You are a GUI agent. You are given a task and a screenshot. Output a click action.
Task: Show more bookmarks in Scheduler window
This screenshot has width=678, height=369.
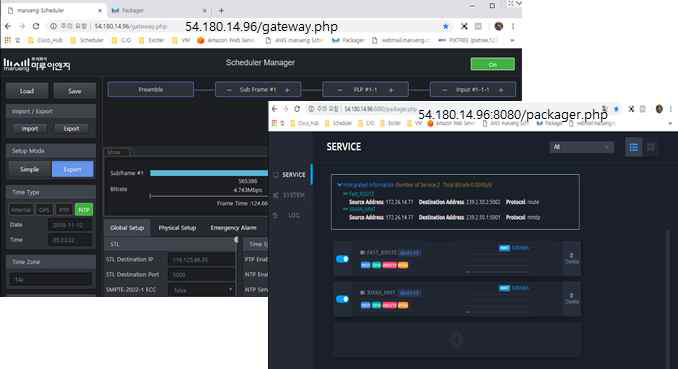pyautogui.click(x=512, y=40)
